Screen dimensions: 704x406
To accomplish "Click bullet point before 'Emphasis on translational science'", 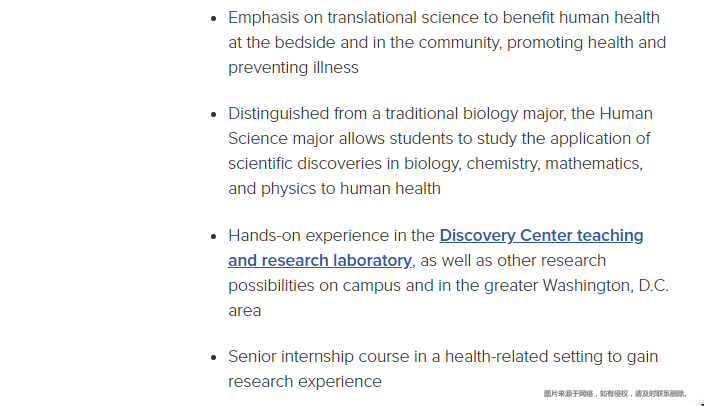I will pos(214,18).
